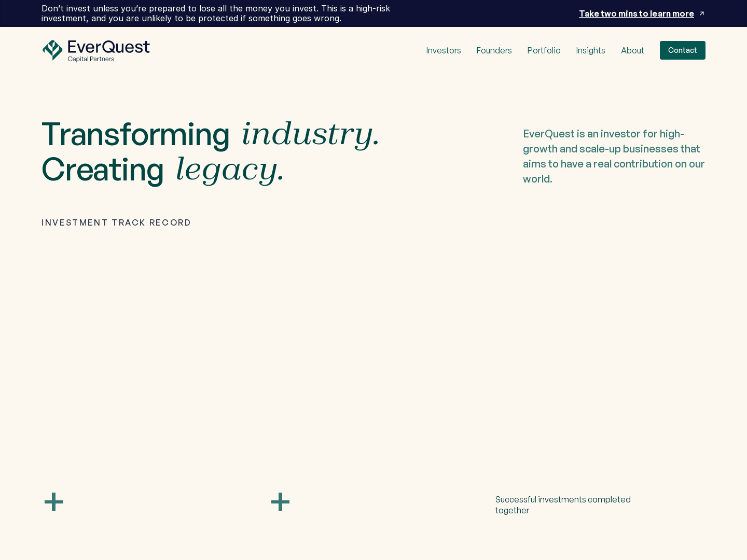The image size is (747, 560).
Task: Click the arrow icon next to learn more link
Action: (x=702, y=13)
